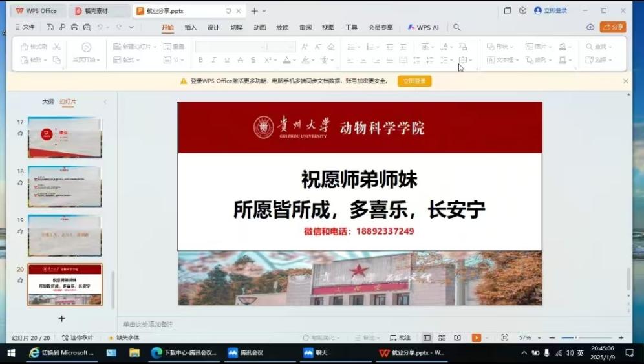Click the add new slide plus icon
Viewport: 644px width, 364px height.
tap(62, 318)
